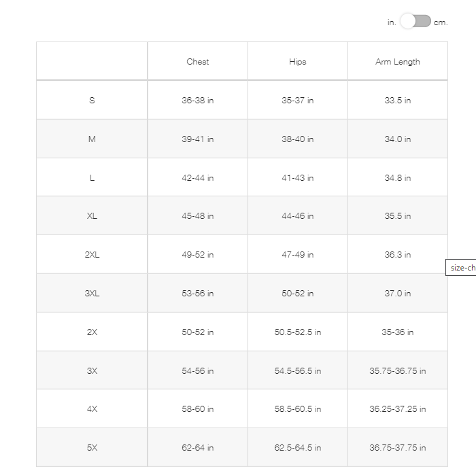The image size is (476, 471).
Task: Click the 38-40 in hips cell
Action: tap(298, 139)
